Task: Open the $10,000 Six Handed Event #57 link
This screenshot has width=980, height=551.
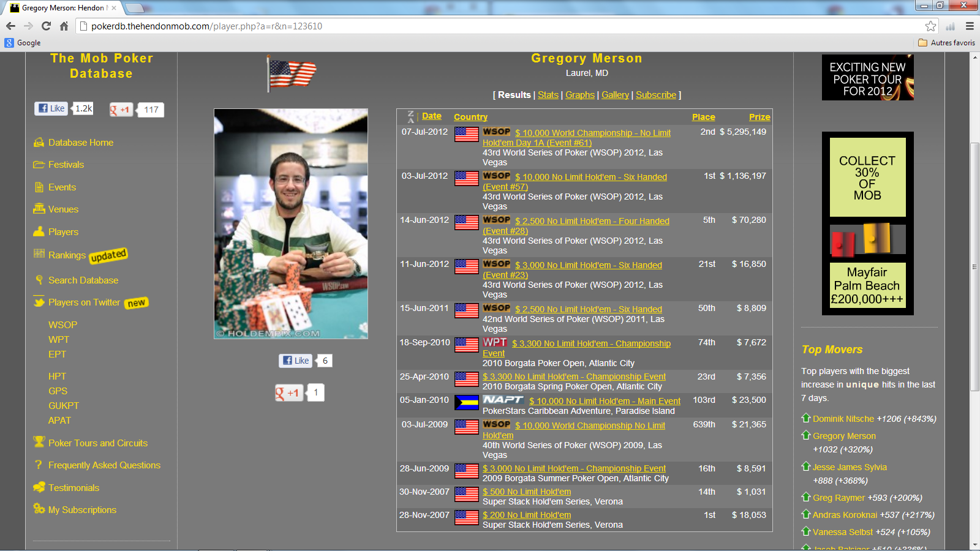Action: [575, 182]
